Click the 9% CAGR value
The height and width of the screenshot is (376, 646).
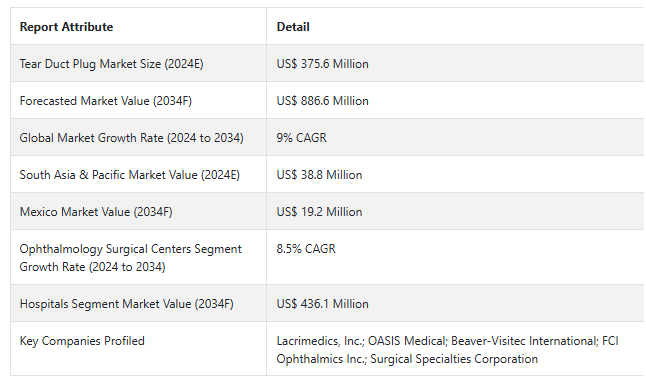[302, 138]
